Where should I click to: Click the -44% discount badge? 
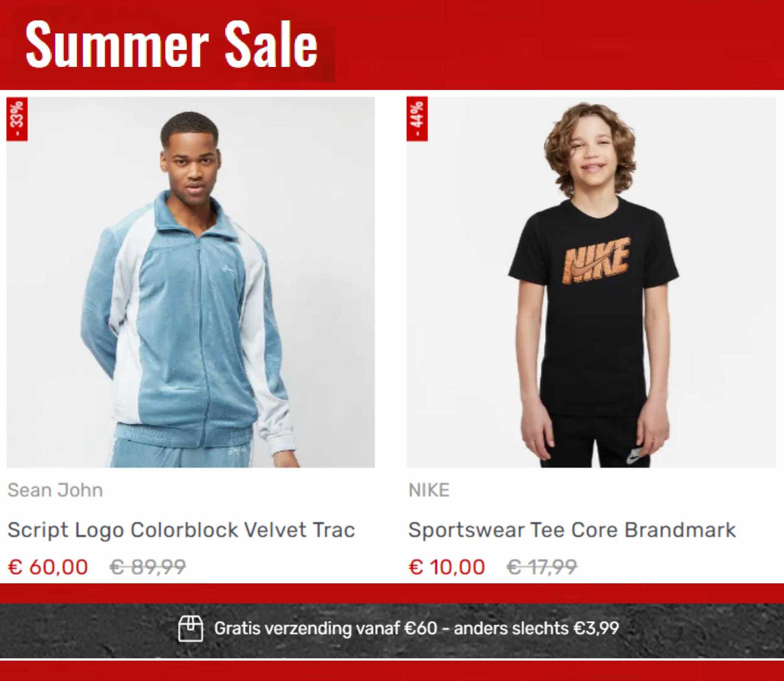pos(417,119)
